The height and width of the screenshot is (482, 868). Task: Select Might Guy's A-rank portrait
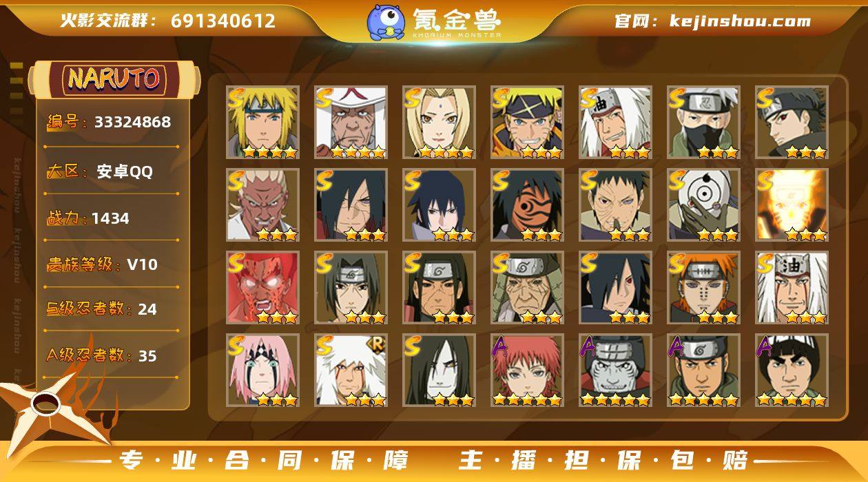792,370
